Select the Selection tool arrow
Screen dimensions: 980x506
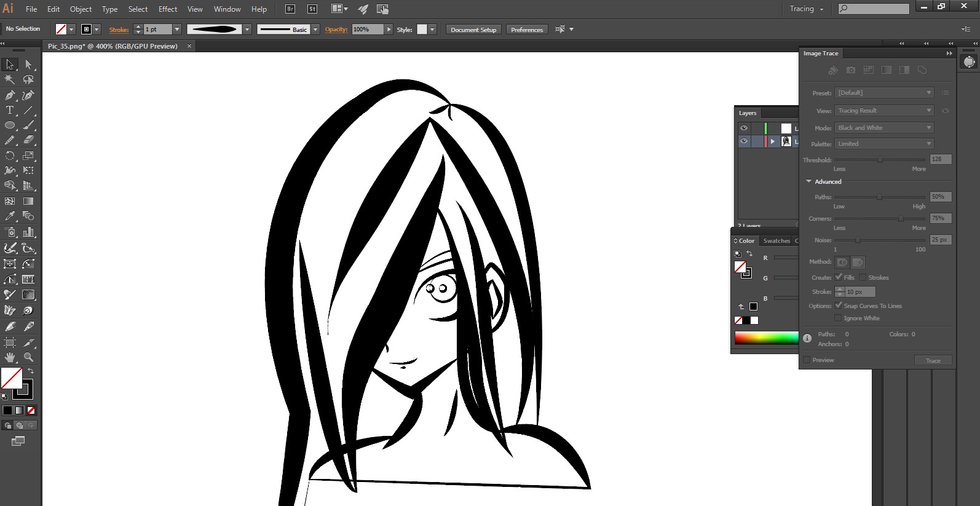point(10,64)
